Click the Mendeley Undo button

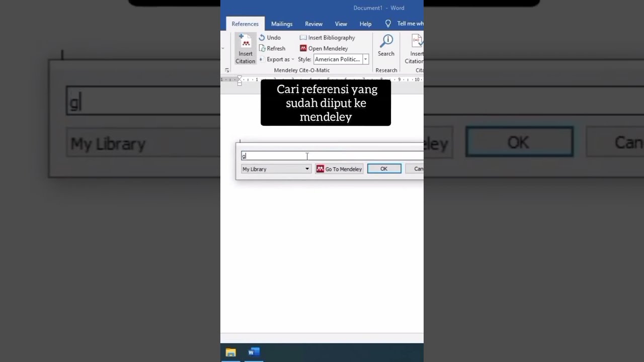[x=270, y=38]
